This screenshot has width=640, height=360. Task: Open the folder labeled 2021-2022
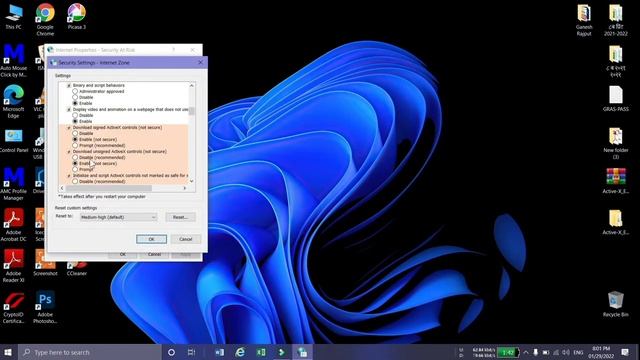(x=616, y=20)
